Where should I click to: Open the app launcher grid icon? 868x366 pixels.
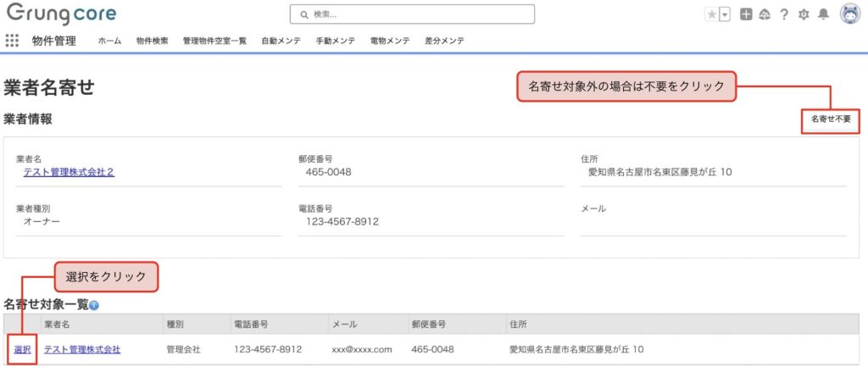[12, 41]
